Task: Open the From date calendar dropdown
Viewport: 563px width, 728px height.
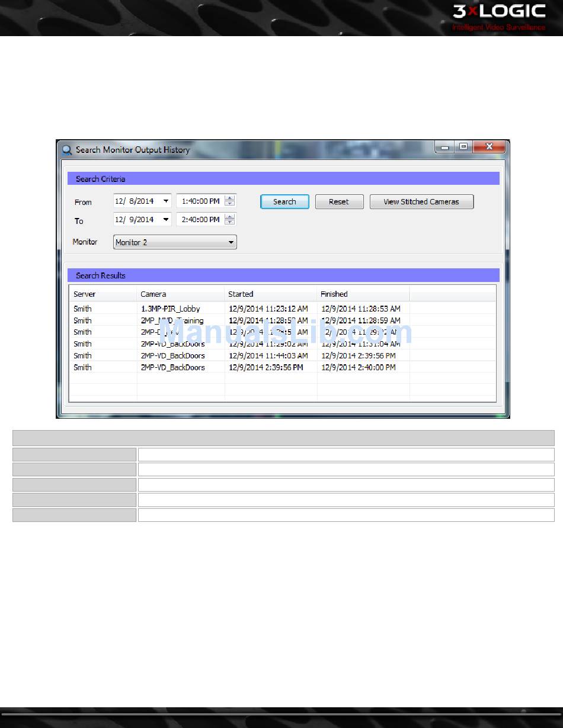Action: pos(165,201)
